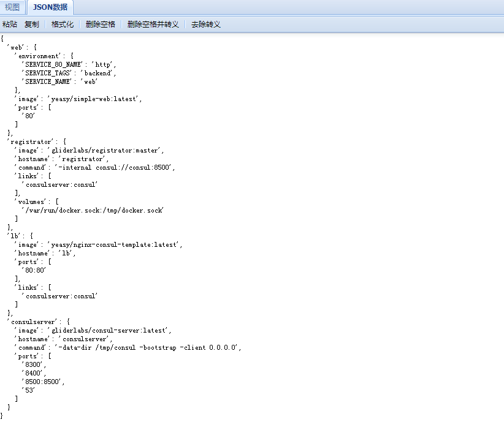The image size is (504, 441).
Task: Click the 'yeasy/simple-web:latest' image line
Action: (x=78, y=99)
